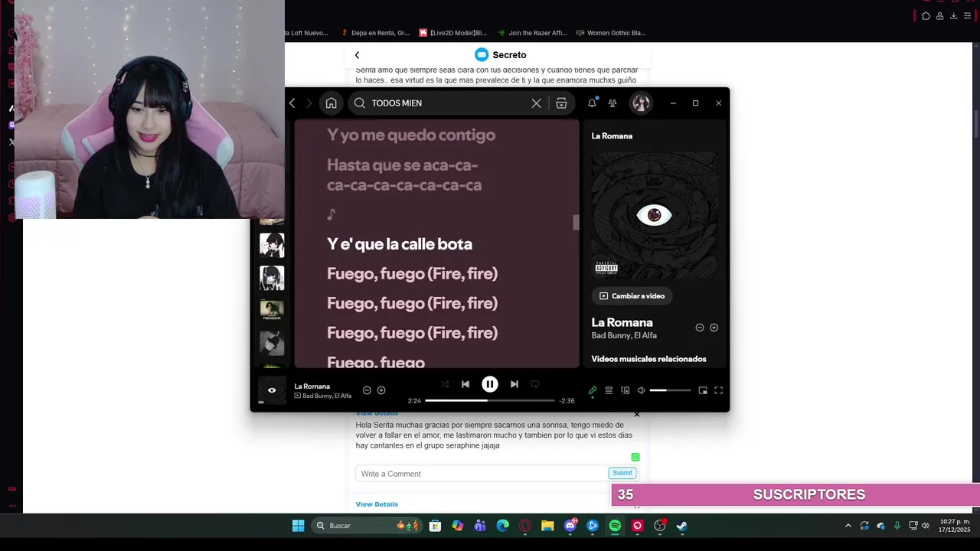This screenshot has width=980, height=551.
Task: Mute the Spotify volume
Action: tap(642, 390)
